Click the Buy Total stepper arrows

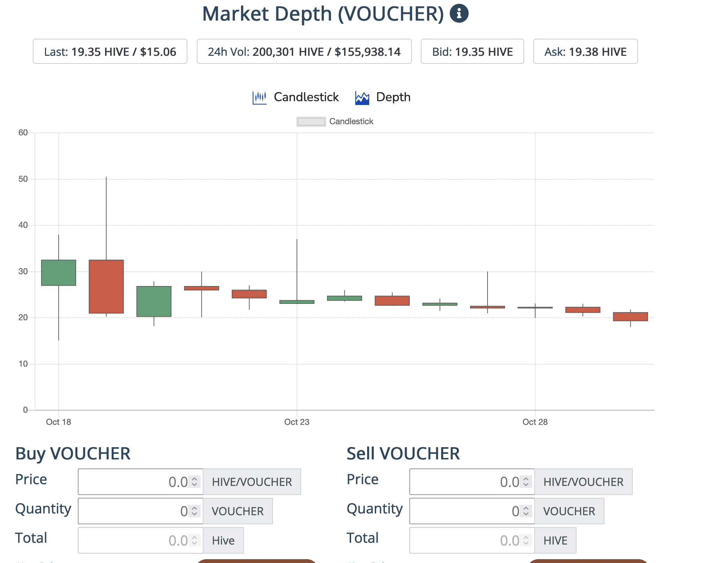pos(194,540)
